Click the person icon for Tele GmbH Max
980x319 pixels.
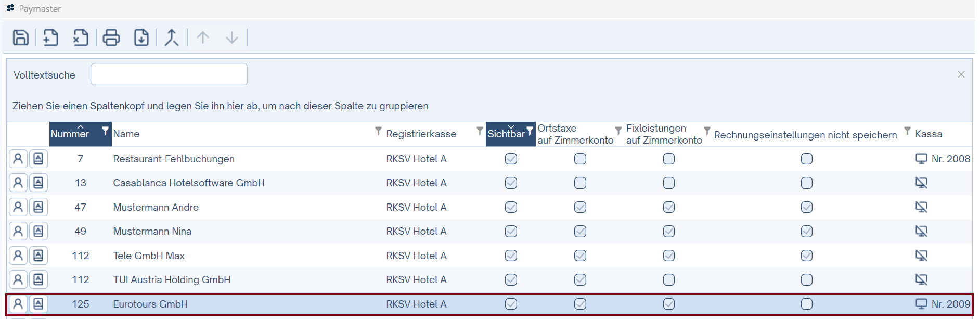point(18,256)
